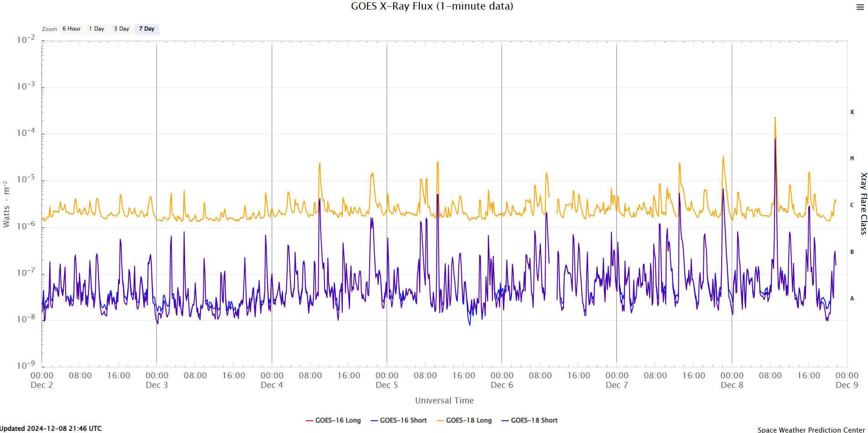Switch zoom to 1 Day

click(97, 29)
